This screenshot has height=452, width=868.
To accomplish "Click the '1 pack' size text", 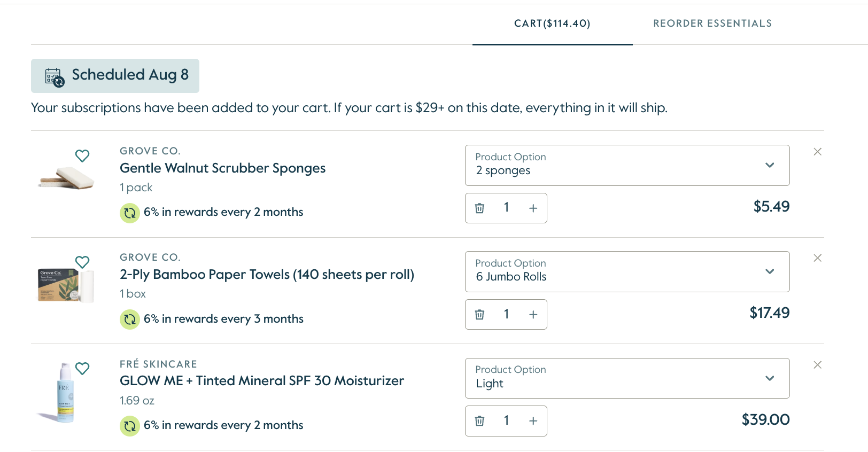I will click(136, 188).
